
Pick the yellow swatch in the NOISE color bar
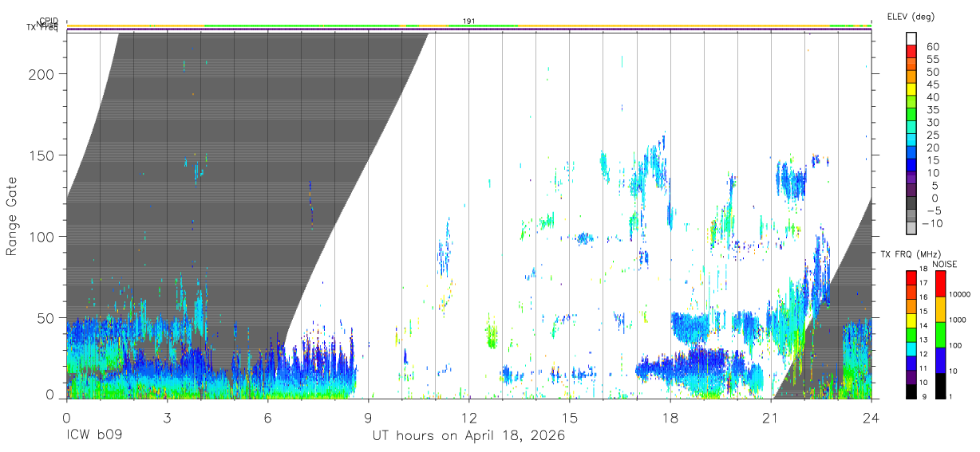(939, 309)
